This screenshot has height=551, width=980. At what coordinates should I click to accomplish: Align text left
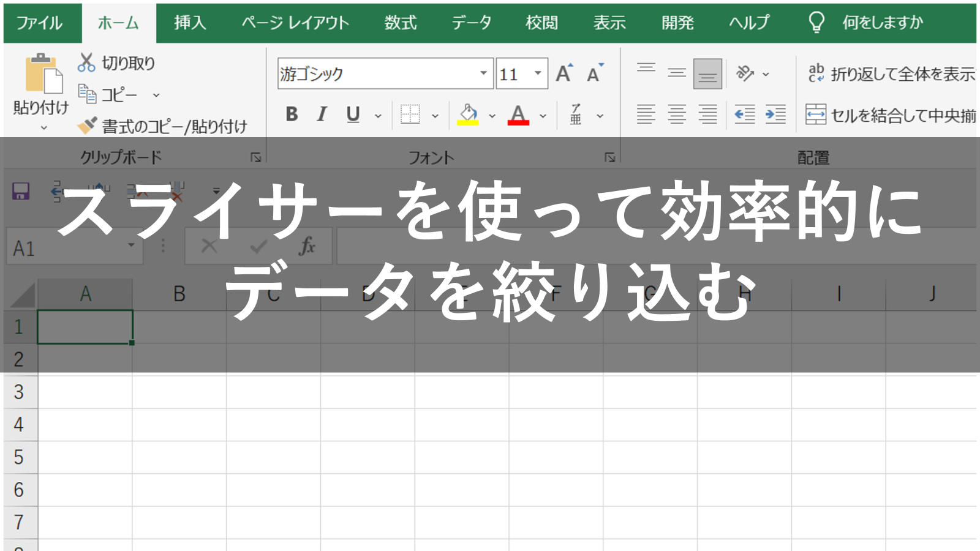[646, 114]
